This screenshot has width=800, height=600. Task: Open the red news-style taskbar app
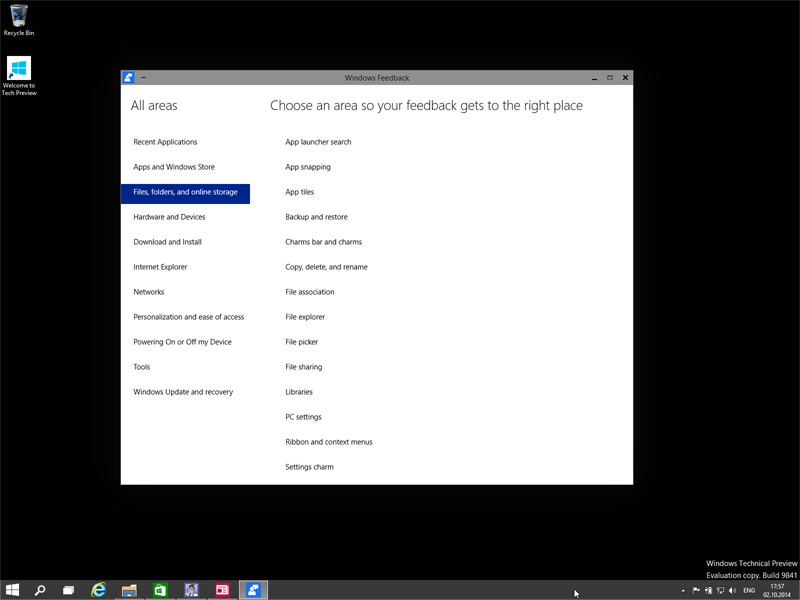(222, 590)
